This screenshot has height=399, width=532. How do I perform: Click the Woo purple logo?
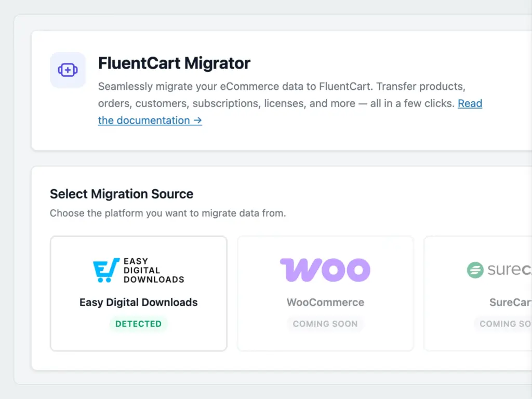coord(325,270)
